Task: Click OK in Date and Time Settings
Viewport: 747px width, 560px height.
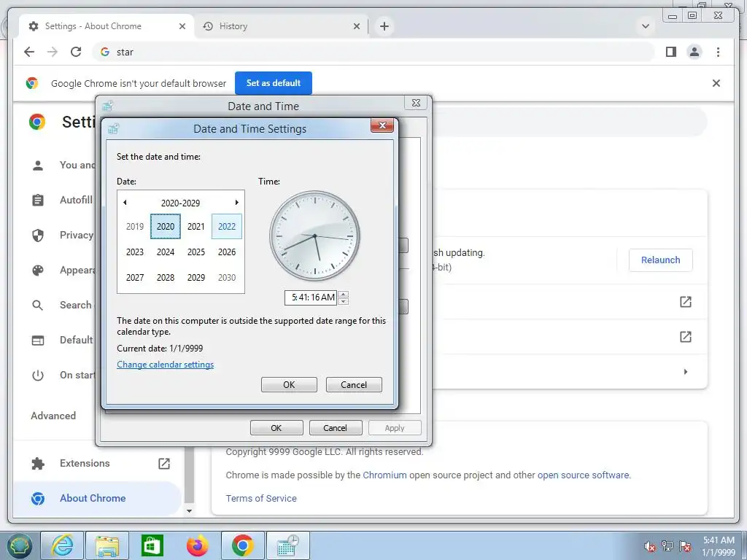Action: tap(289, 385)
